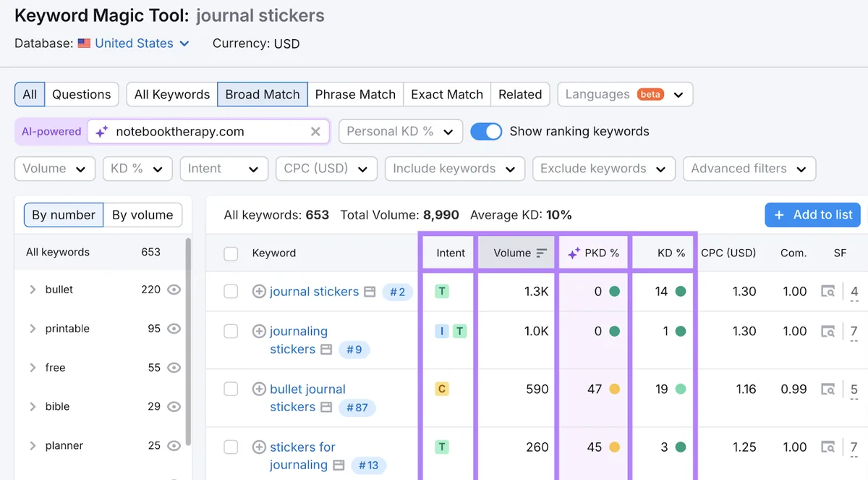Image resolution: width=868 pixels, height=480 pixels.
Task: Click the Add to list button
Action: 813,215
